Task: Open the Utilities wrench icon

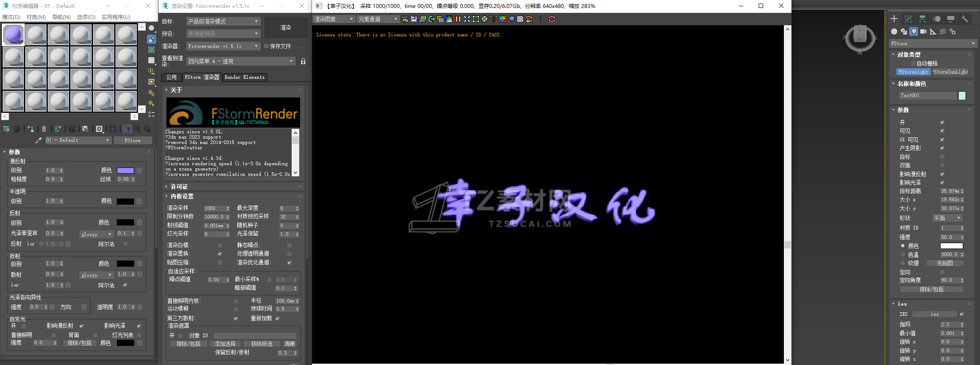Action: pos(965,19)
